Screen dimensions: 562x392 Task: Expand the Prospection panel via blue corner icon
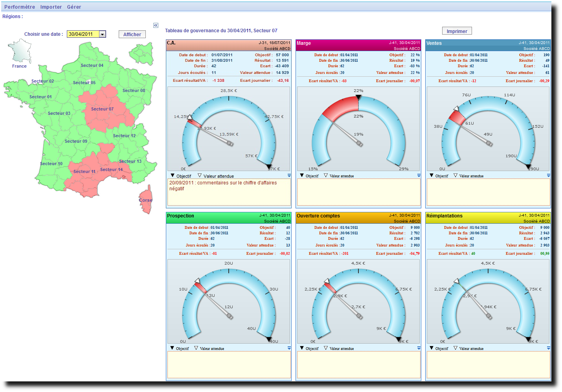289,348
